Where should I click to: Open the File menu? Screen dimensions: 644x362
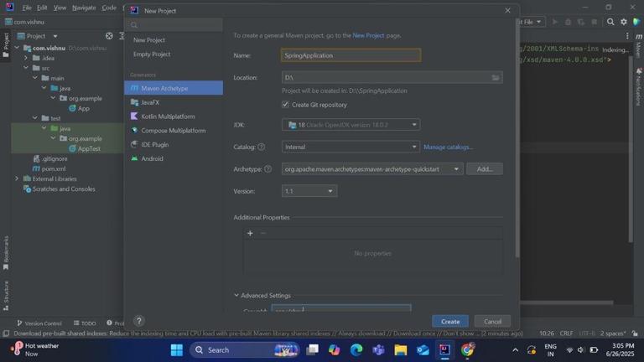(27, 8)
